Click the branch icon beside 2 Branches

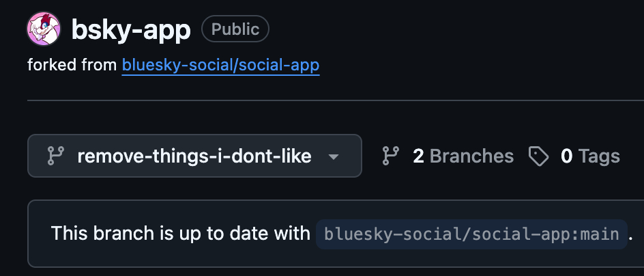pos(391,156)
